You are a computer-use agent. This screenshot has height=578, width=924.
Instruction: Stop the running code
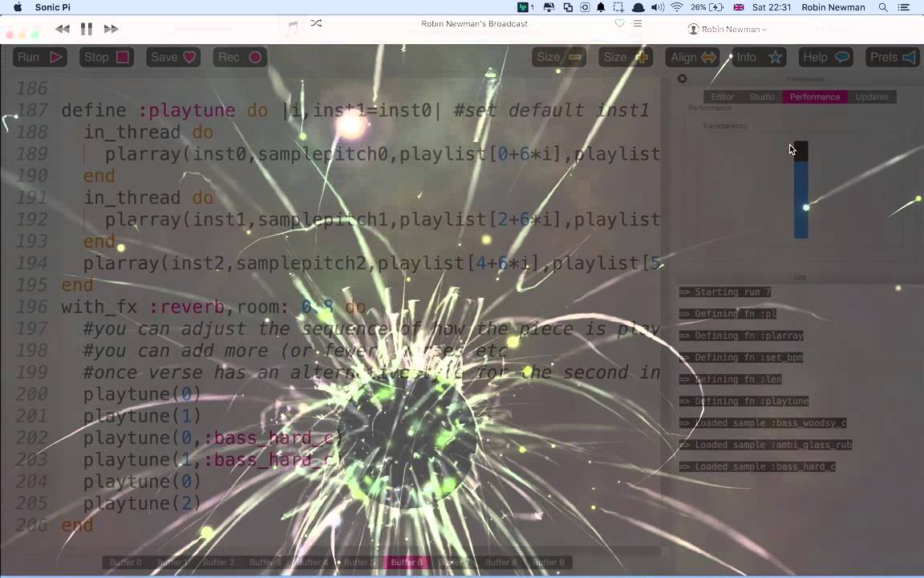(x=106, y=57)
